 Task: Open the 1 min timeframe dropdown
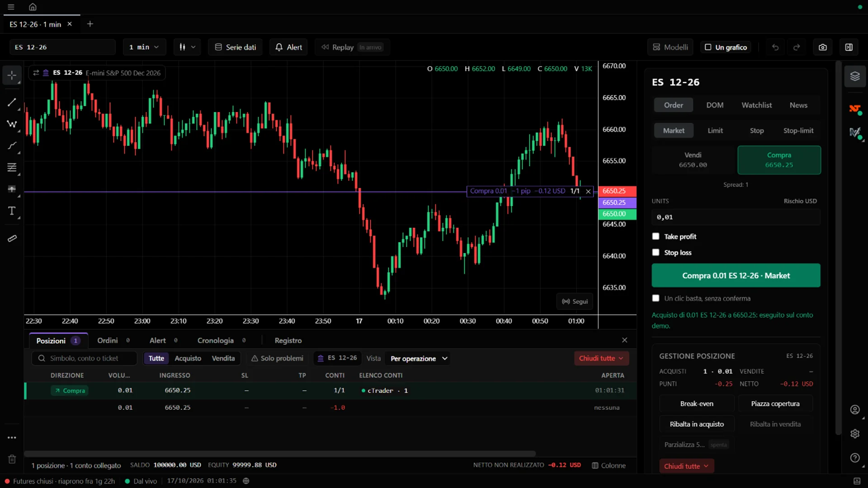click(144, 47)
